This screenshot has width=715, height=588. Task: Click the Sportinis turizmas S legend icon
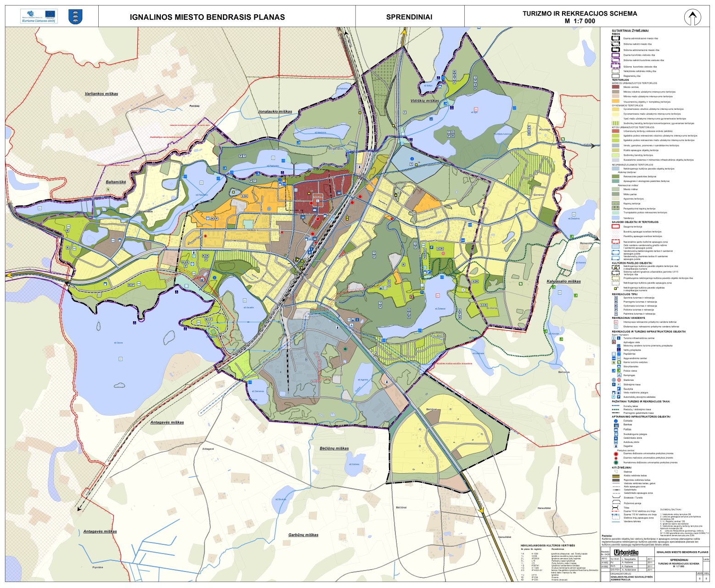(616, 298)
